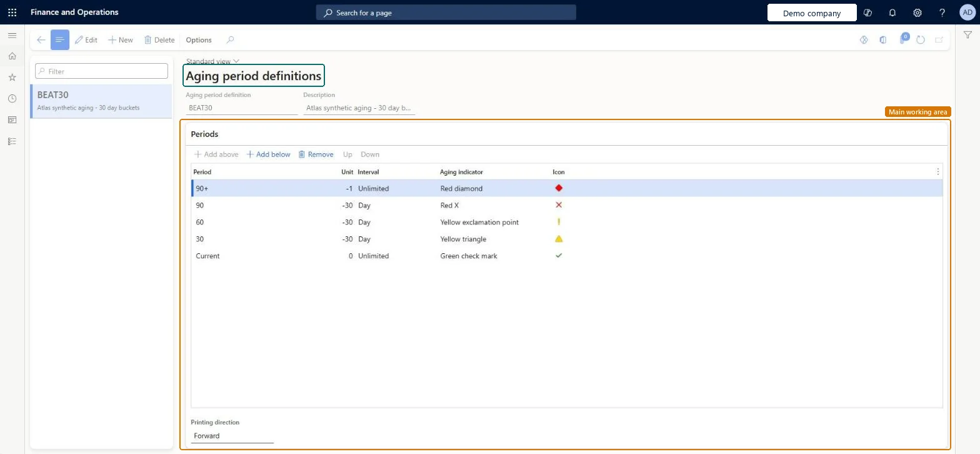Show the filter pane funnel icon
Image resolution: width=980 pixels, height=454 pixels.
967,36
